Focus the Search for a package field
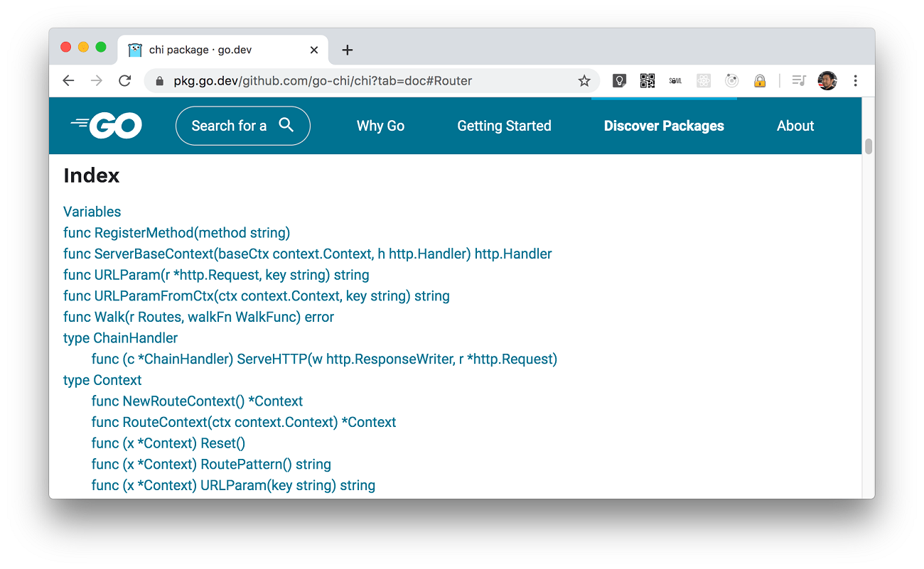Viewport: 924px width, 569px height. pos(243,126)
